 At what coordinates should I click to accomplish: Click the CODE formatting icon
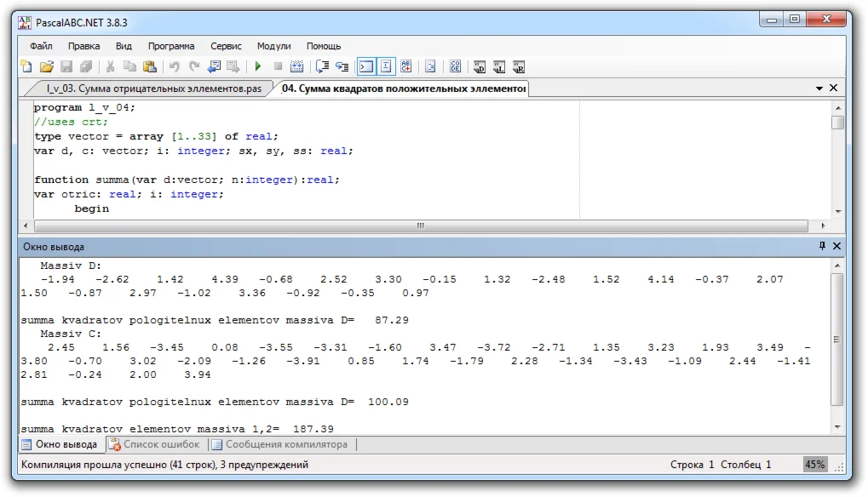455,66
